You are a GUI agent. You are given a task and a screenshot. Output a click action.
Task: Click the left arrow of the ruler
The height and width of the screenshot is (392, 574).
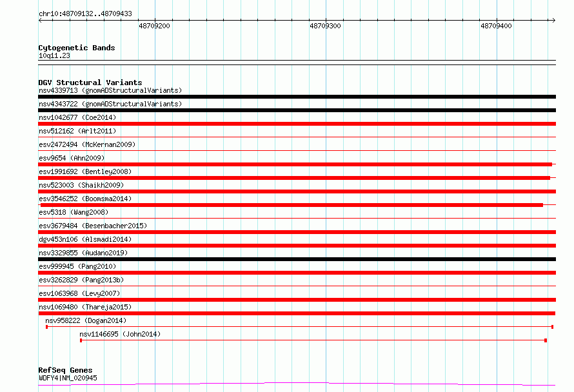(x=40, y=20)
